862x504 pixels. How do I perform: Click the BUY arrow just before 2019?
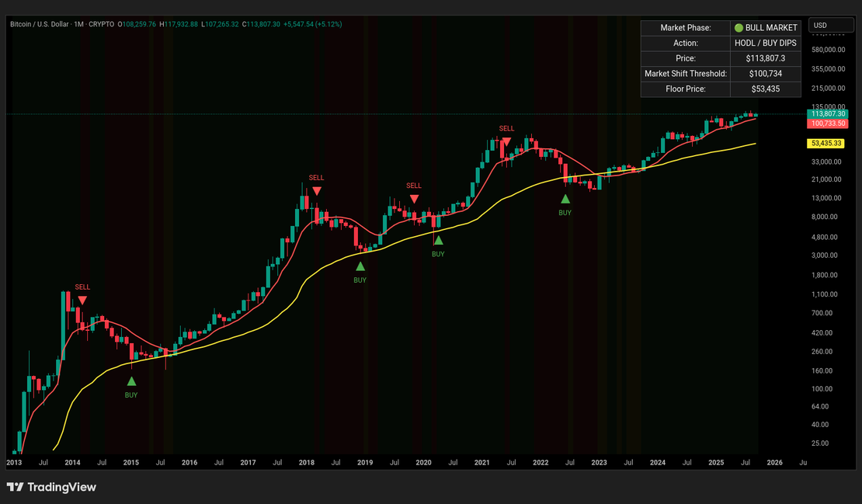360,266
